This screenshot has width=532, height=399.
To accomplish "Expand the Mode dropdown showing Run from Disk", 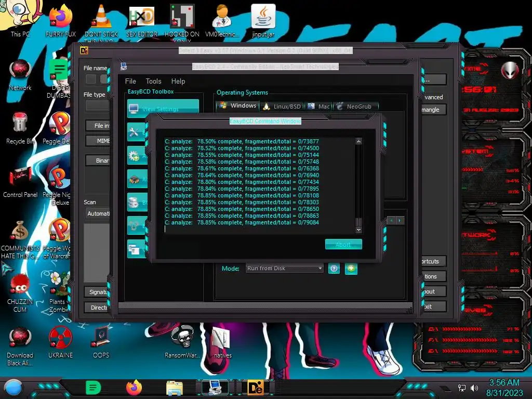I will click(x=284, y=269).
